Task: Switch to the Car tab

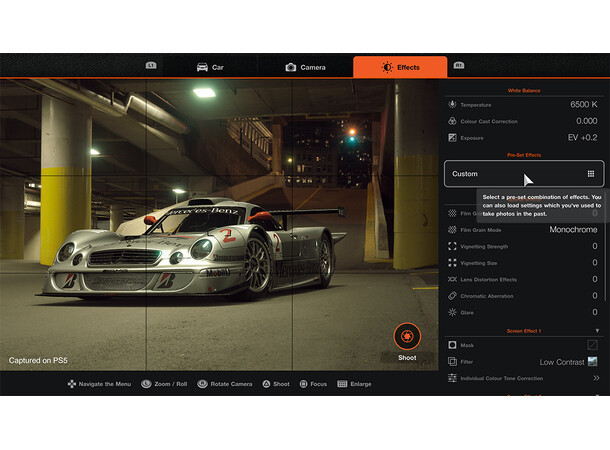Action: coord(210,67)
